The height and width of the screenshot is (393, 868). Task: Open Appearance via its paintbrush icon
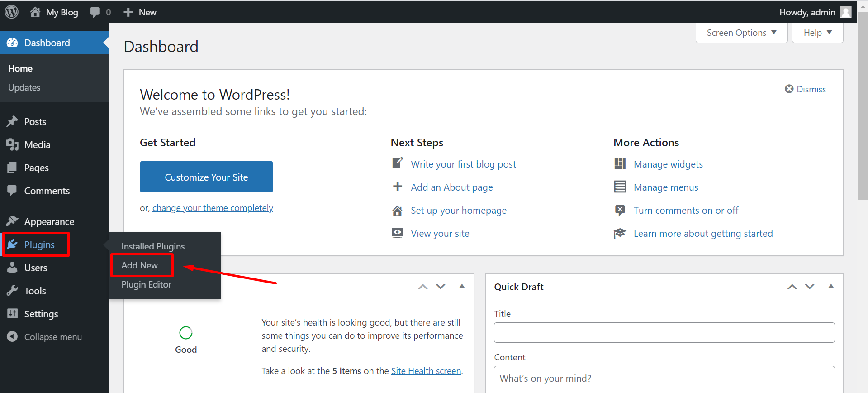12,221
